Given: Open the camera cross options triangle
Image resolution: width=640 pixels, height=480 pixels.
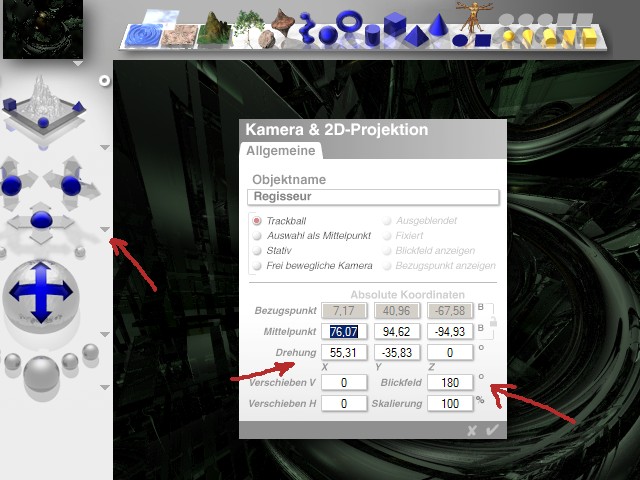Looking at the screenshot, I should click(105, 229).
